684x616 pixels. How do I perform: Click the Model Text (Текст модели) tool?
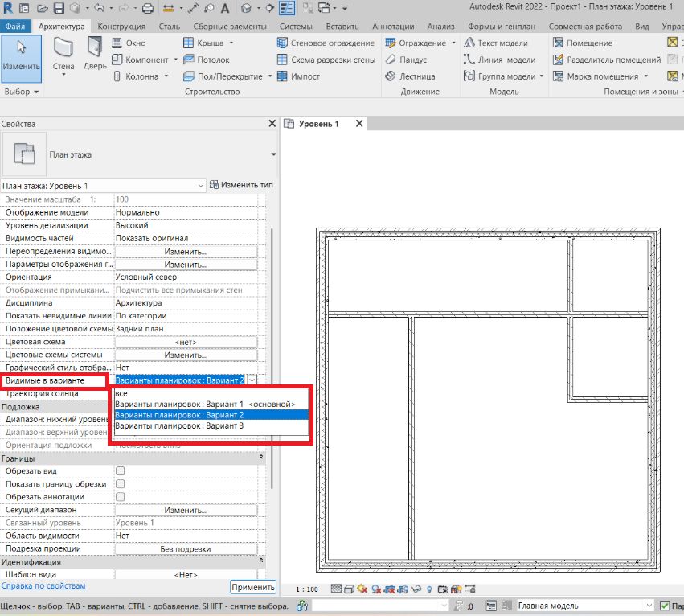click(x=495, y=43)
